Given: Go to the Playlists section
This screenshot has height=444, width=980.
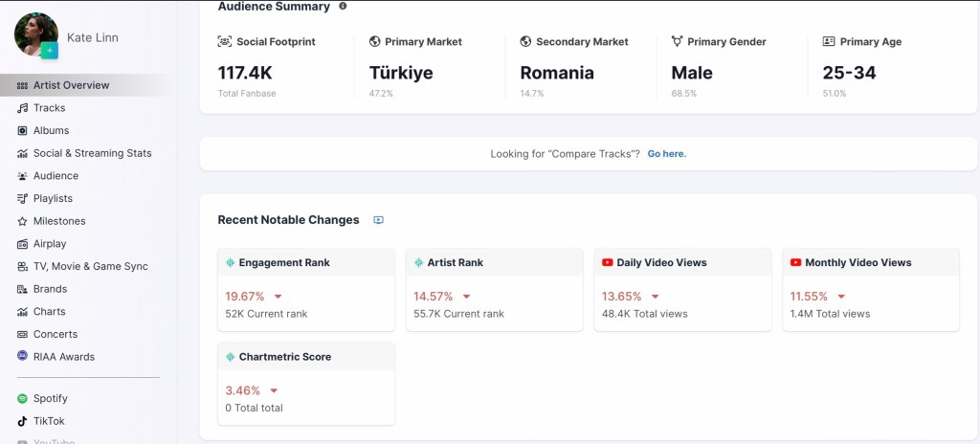Looking at the screenshot, I should tap(53, 198).
